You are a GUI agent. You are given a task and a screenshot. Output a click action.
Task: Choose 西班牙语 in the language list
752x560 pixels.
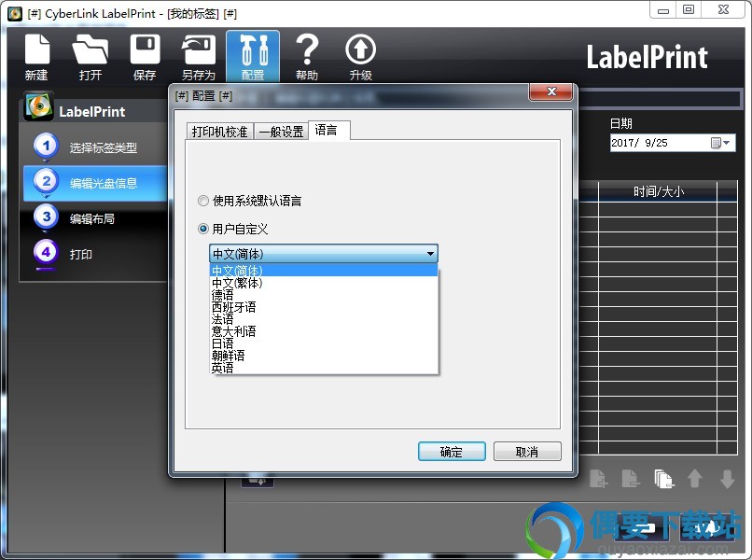coord(324,307)
